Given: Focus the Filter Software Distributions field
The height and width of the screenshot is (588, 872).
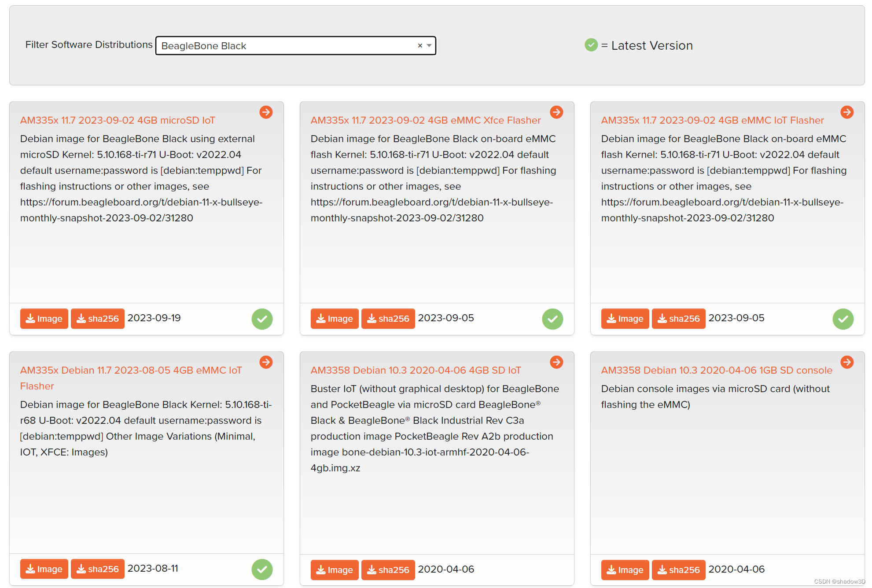Looking at the screenshot, I should [296, 46].
